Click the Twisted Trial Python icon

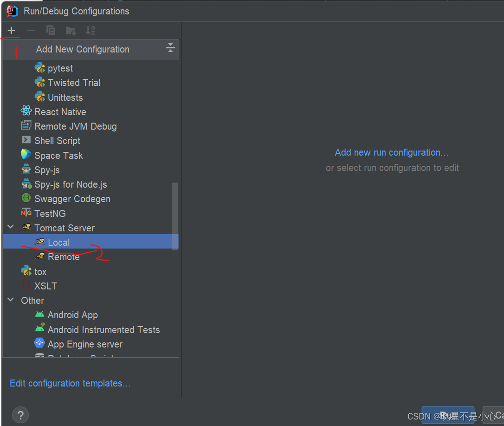tap(40, 82)
